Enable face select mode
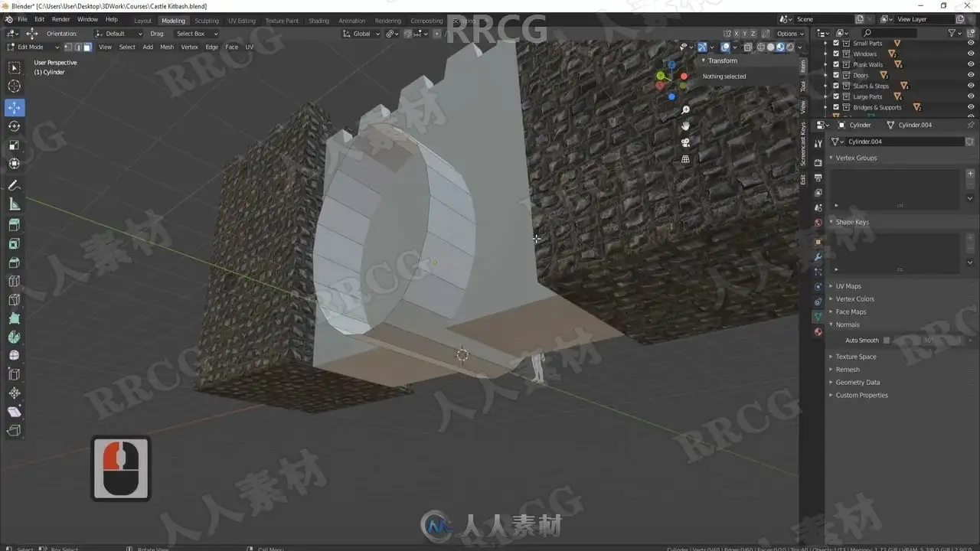 [87, 47]
